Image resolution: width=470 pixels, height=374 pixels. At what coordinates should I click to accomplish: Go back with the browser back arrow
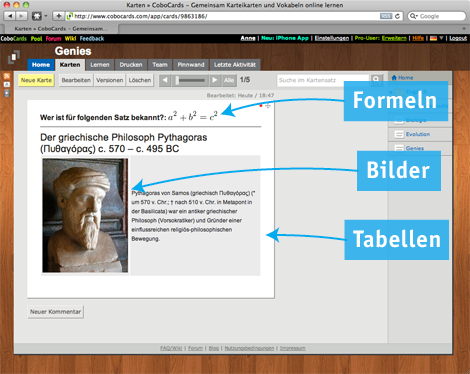10,16
